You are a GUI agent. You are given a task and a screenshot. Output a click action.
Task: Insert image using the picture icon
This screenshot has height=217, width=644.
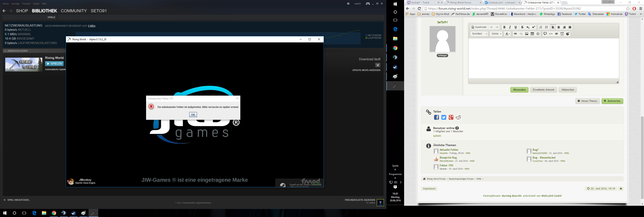click(x=527, y=34)
